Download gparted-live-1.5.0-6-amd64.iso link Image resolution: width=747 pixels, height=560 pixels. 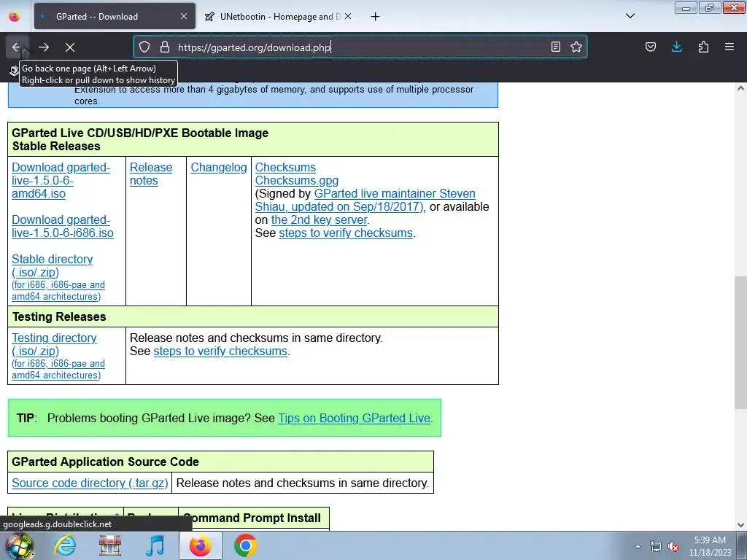click(x=61, y=181)
